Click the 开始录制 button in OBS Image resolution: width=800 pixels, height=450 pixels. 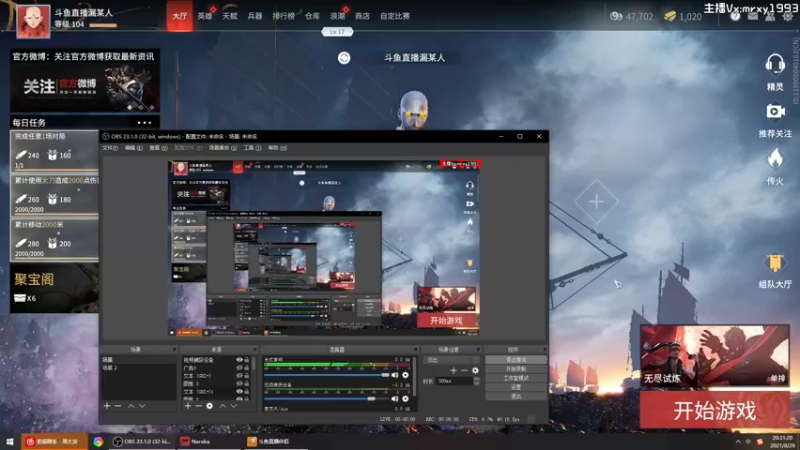pyautogui.click(x=515, y=369)
